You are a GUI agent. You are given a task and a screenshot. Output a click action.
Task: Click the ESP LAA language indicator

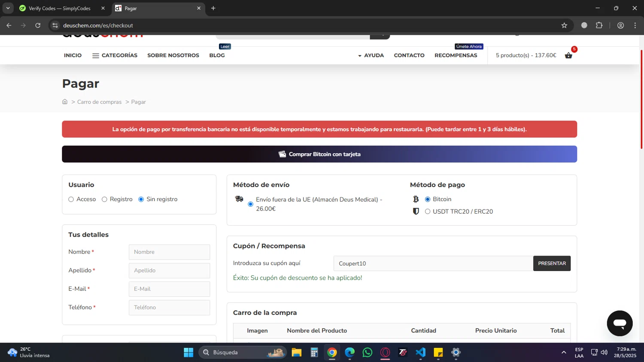click(x=579, y=353)
